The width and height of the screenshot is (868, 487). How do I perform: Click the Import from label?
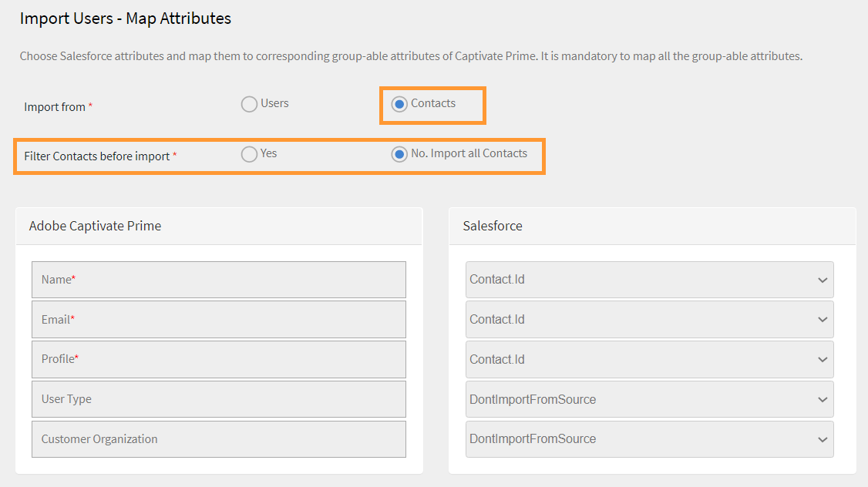(x=55, y=107)
